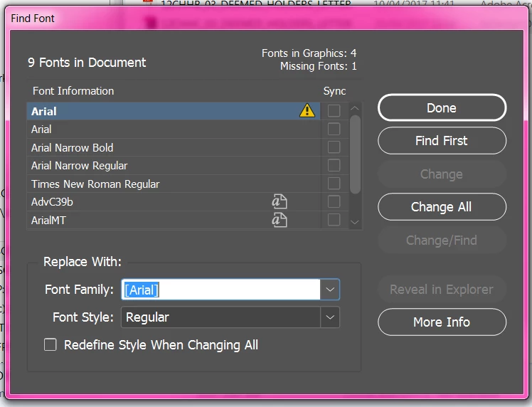Click Change All button
The image size is (532, 407).
[442, 207]
